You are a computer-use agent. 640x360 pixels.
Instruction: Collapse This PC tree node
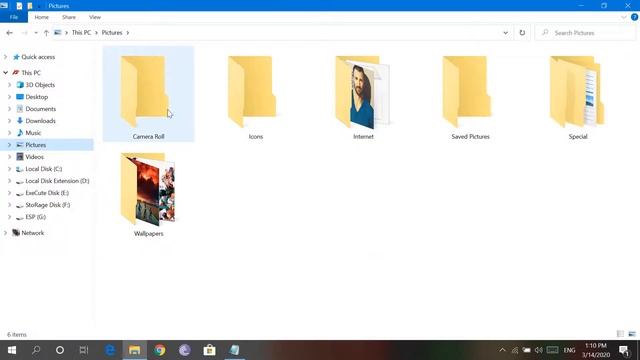pyautogui.click(x=5, y=73)
